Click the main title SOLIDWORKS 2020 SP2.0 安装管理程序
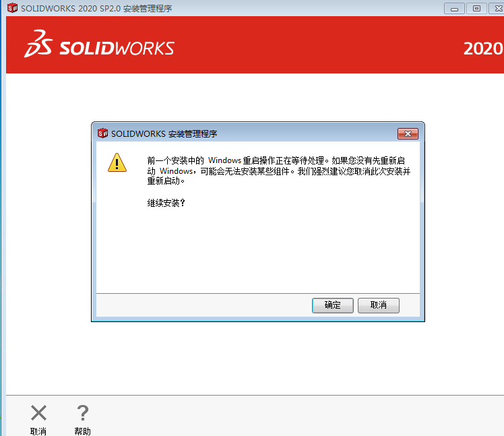 tap(96, 8)
